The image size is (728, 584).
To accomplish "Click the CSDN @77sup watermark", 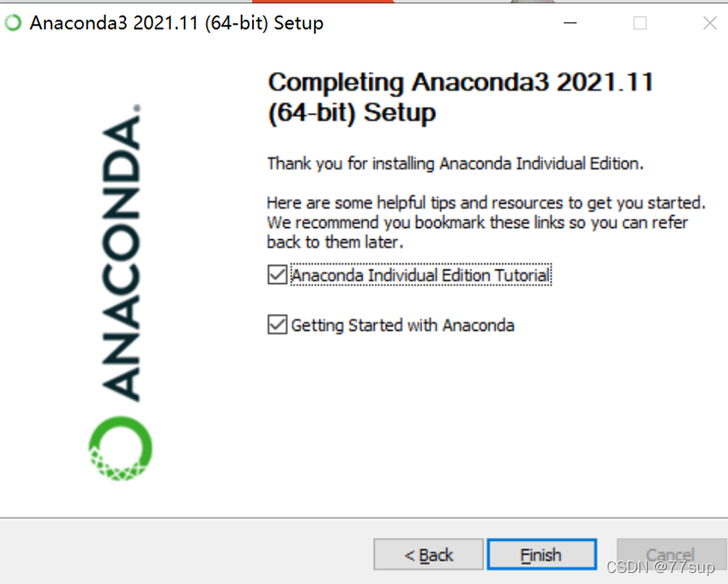I will (660, 566).
